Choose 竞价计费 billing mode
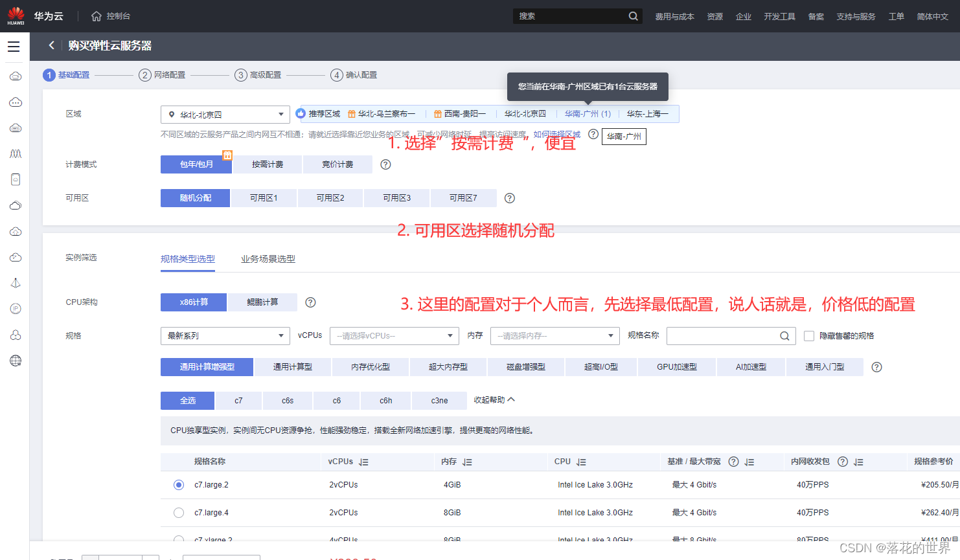The width and height of the screenshot is (960, 560). 337,164
